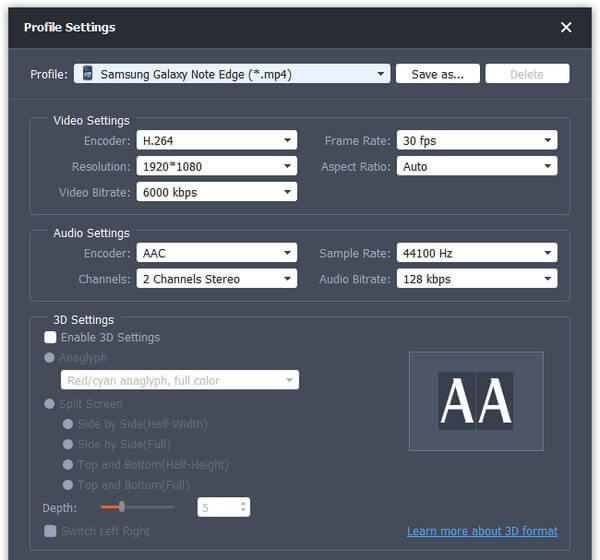The image size is (600, 560).
Task: Close the Profile Settings dialog
Action: (566, 28)
